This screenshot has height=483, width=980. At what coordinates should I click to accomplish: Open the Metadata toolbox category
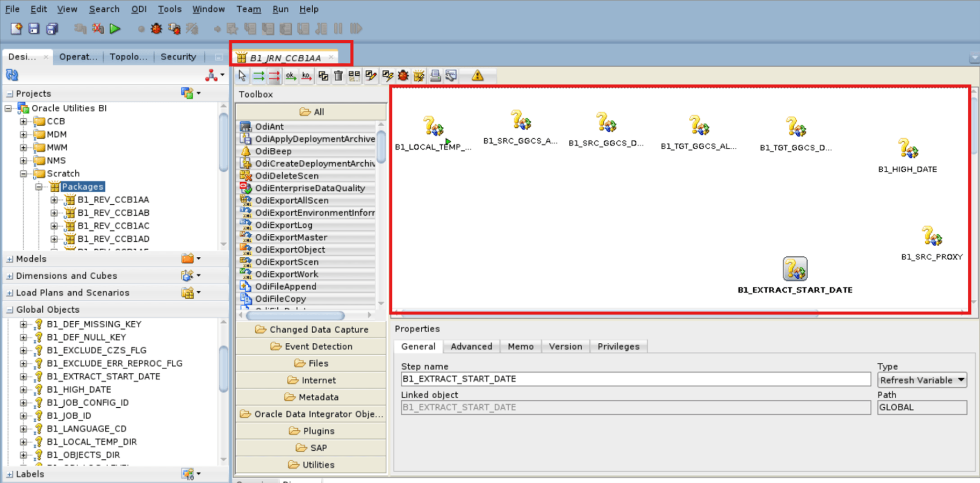[311, 397]
